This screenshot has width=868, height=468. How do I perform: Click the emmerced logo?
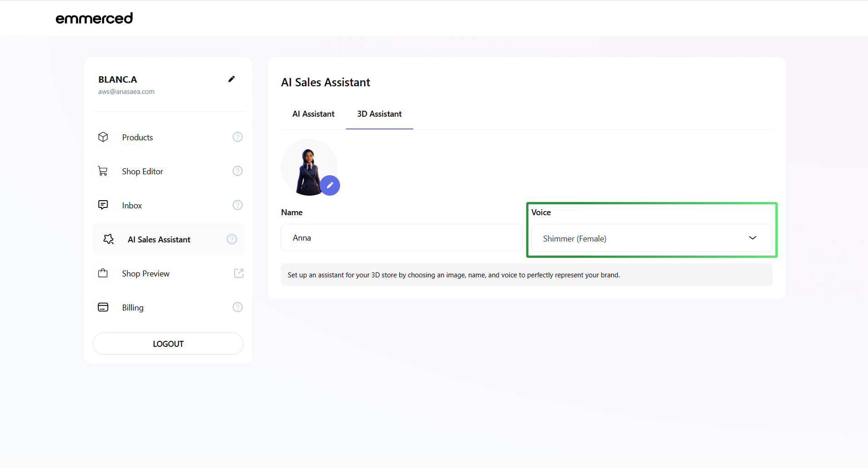(94, 18)
